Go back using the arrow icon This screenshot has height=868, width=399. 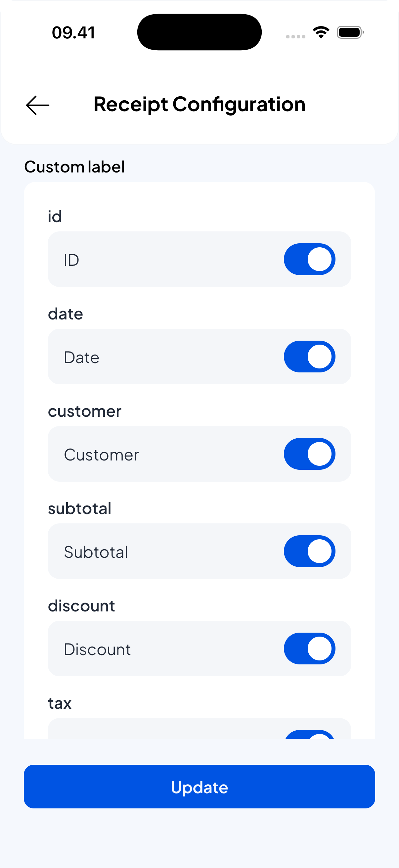[x=37, y=105]
